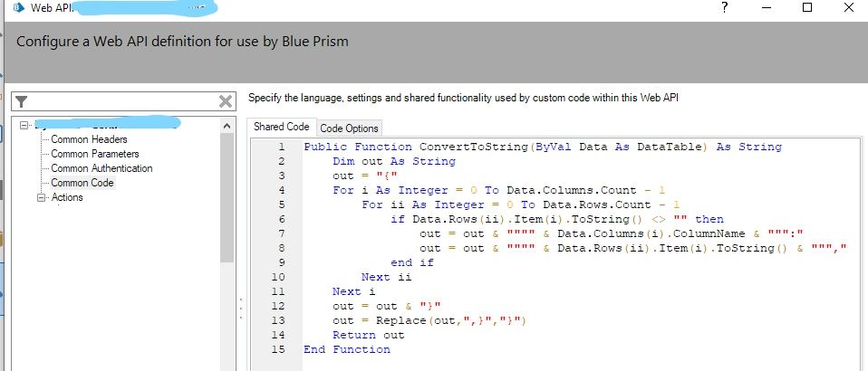Switch to the Shared Code tab
Image resolution: width=868 pixels, height=371 pixels.
281,127
